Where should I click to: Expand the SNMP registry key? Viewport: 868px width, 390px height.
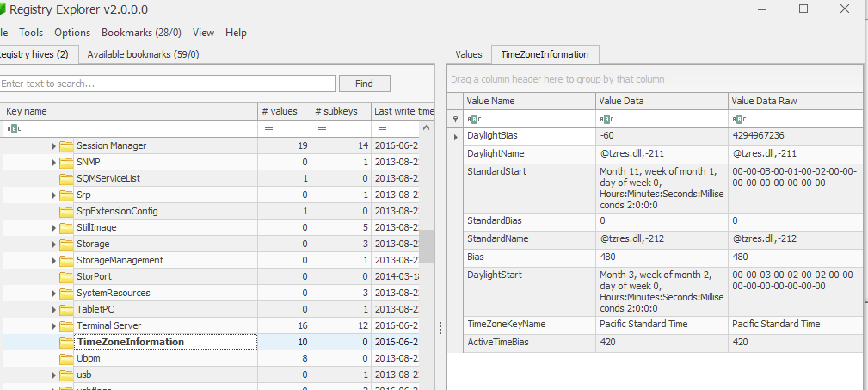pyautogui.click(x=54, y=163)
